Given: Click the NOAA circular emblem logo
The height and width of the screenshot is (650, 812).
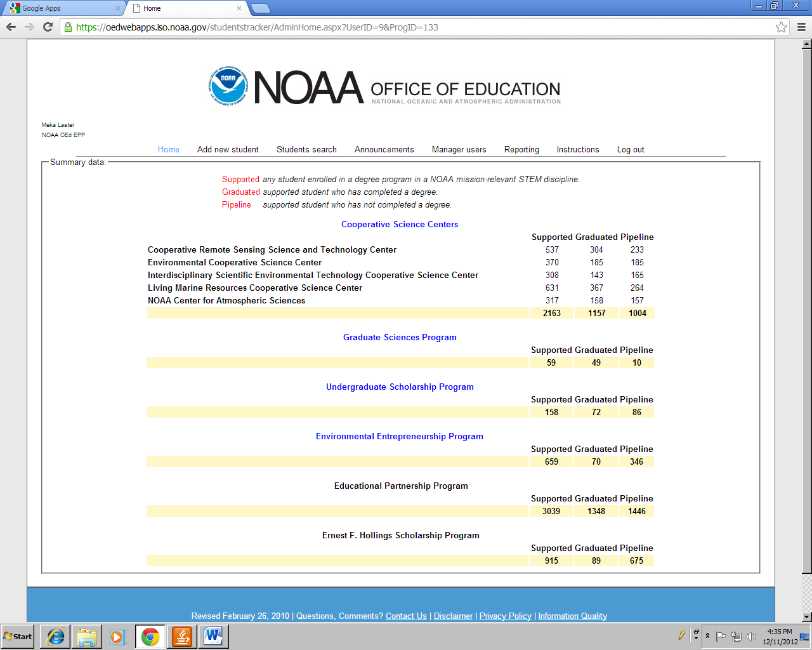Looking at the screenshot, I should tap(228, 86).
